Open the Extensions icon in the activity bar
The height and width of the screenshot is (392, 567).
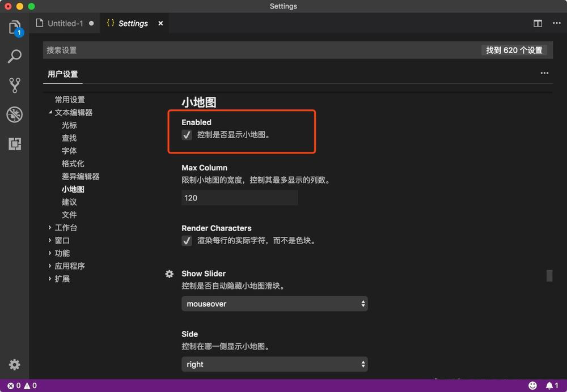point(15,144)
